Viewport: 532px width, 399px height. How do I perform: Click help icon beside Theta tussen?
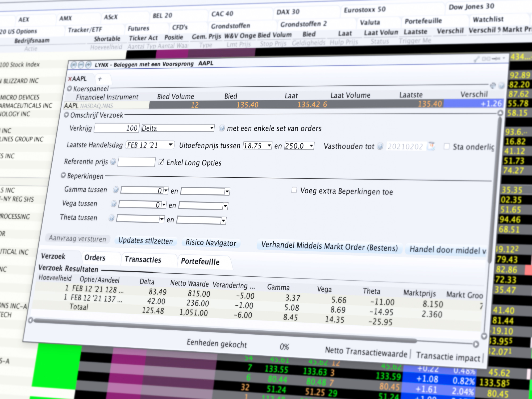click(111, 218)
